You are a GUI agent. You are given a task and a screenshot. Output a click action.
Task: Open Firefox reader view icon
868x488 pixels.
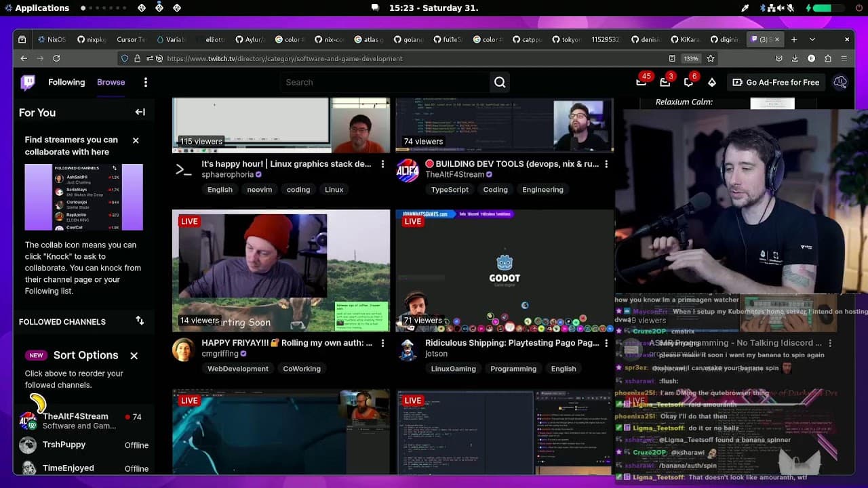(x=672, y=58)
